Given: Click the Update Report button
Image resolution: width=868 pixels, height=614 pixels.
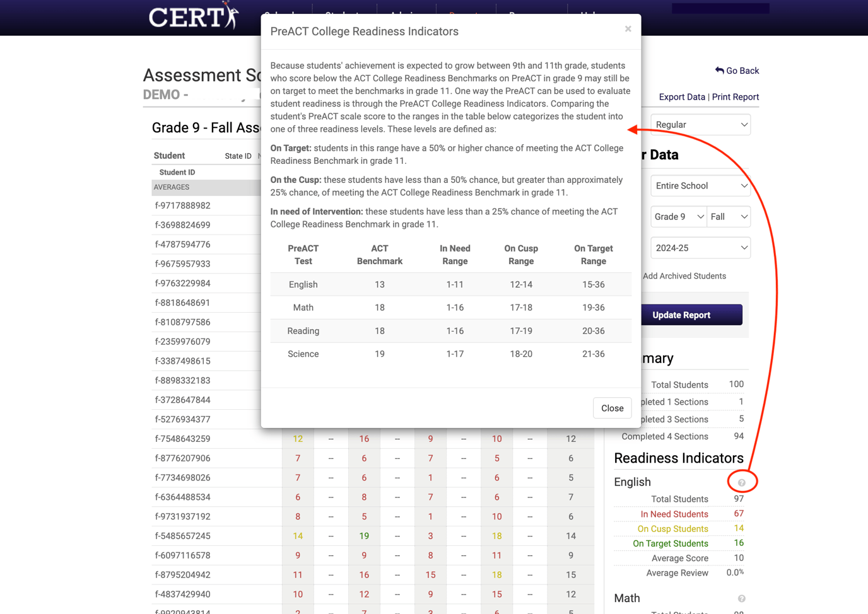Looking at the screenshot, I should (x=681, y=315).
